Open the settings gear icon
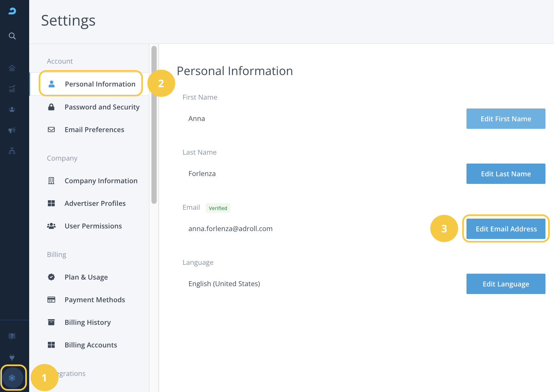Viewport: 554px width, 392px height. (12, 378)
